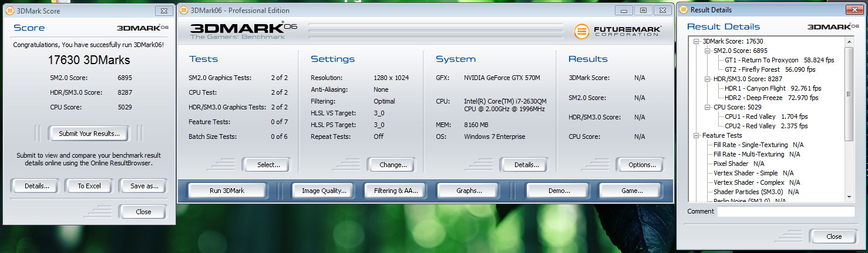
Task: Click the HDR/SM3.0 Score value 8287 in Score window
Action: [125, 92]
